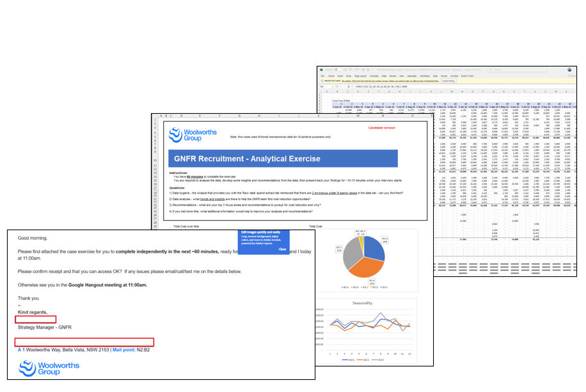Click the formula bar text
586x392 pixels.
381,87
